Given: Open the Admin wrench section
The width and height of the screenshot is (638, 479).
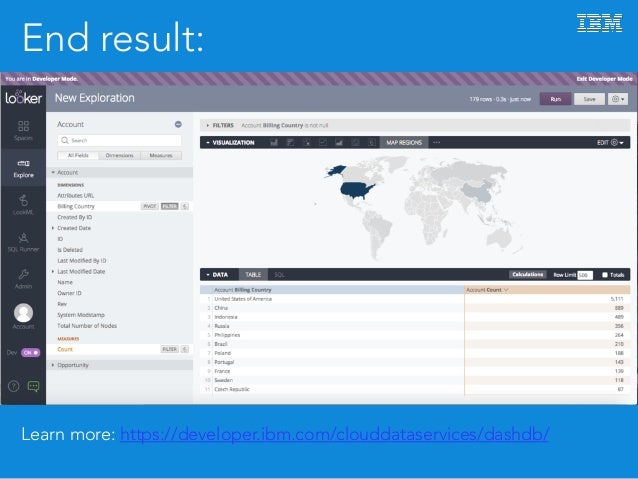Looking at the screenshot, I should point(23,279).
